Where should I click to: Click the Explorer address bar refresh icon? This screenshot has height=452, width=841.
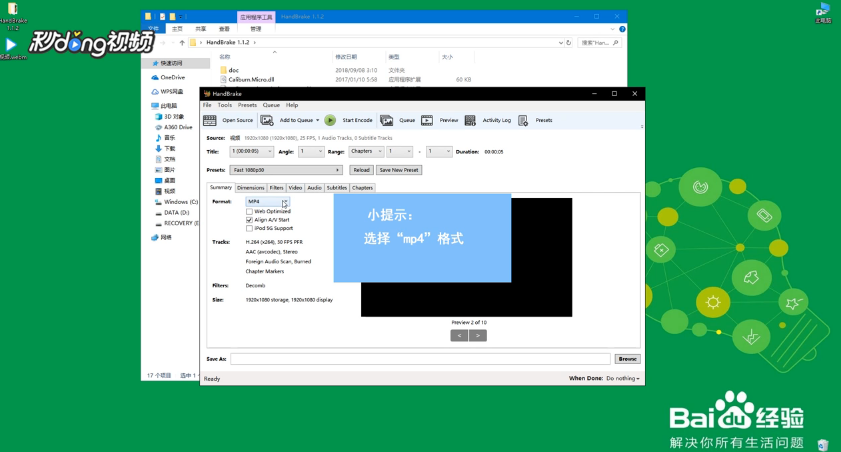[x=569, y=42]
